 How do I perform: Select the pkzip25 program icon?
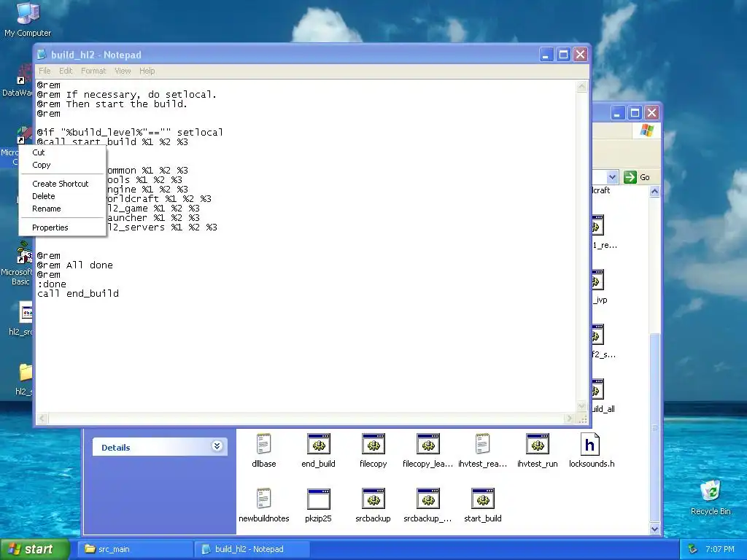click(x=318, y=506)
